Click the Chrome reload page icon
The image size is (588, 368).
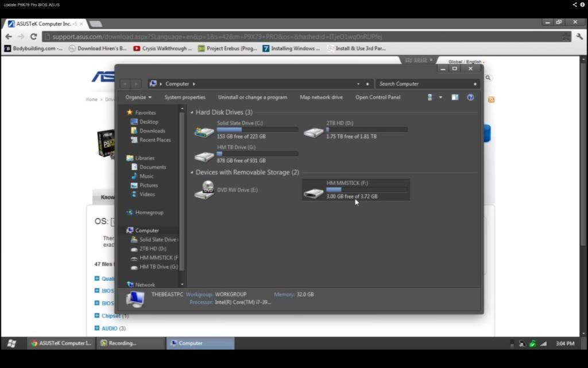tap(33, 36)
